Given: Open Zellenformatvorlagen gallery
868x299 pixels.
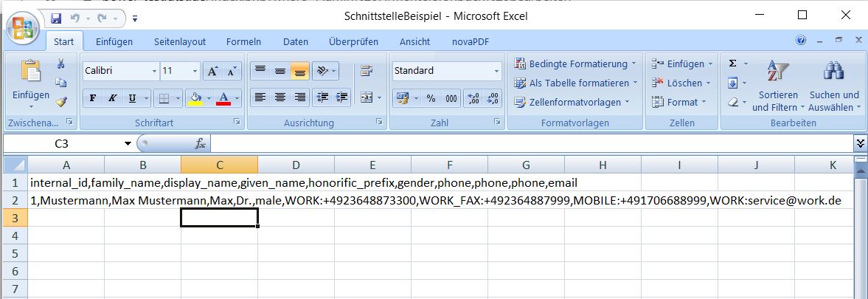Looking at the screenshot, I should click(572, 102).
